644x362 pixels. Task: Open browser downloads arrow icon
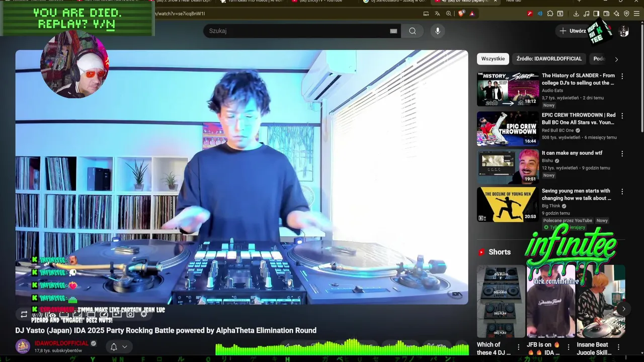coord(576,14)
